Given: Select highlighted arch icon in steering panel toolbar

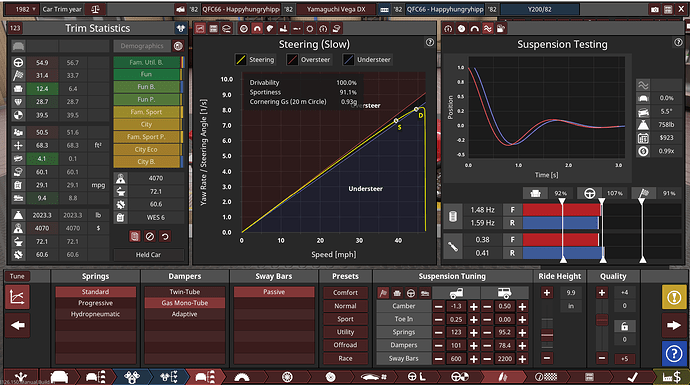Looking at the screenshot, I should (257, 29).
